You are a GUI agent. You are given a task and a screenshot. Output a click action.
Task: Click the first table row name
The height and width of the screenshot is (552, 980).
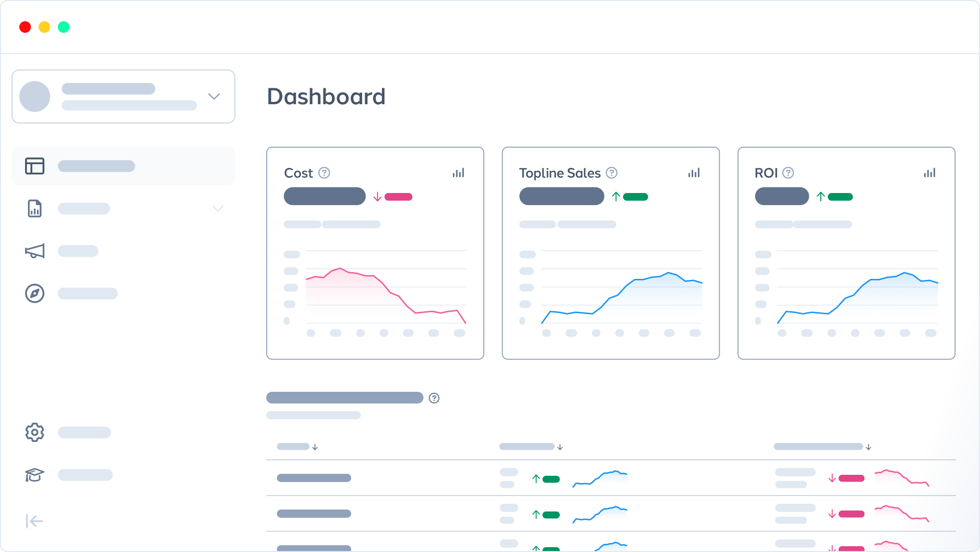tap(314, 478)
